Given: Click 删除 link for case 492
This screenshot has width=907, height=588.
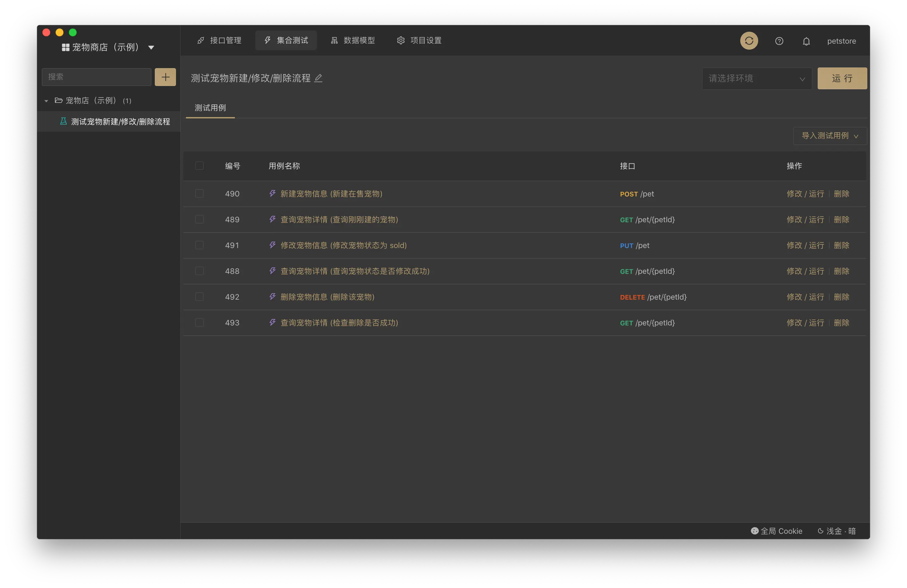Looking at the screenshot, I should click(841, 297).
